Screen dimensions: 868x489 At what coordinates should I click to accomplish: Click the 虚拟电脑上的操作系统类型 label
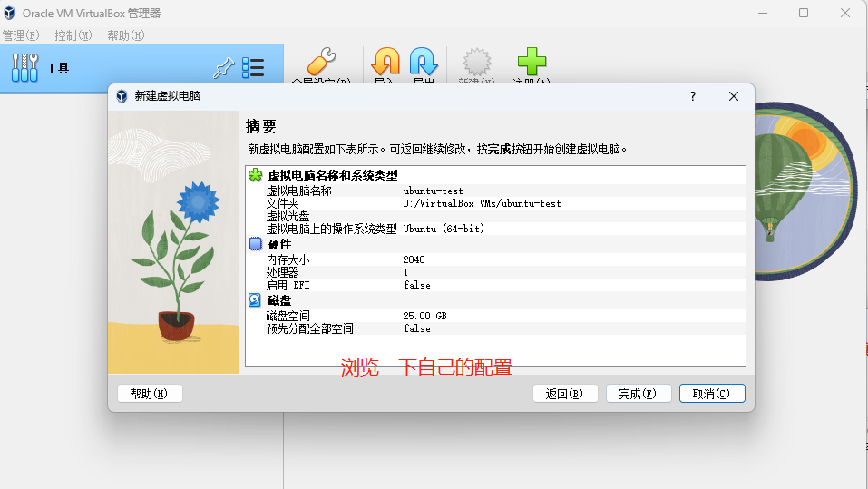click(x=332, y=229)
